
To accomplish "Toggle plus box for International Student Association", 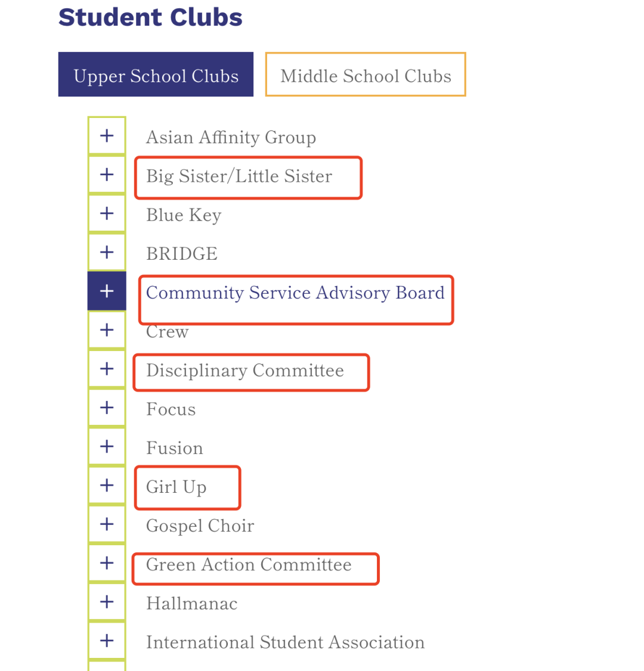I will [107, 641].
